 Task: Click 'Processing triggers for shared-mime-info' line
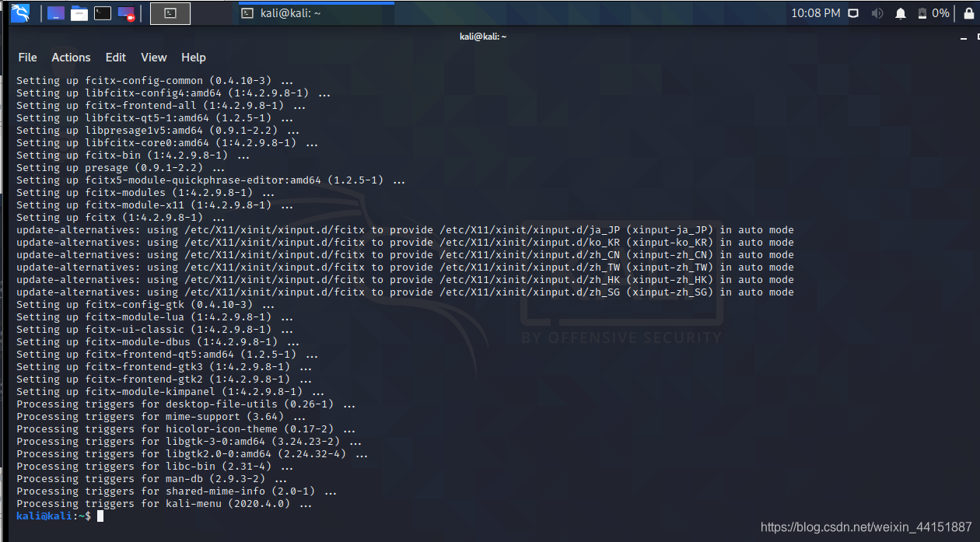click(x=177, y=491)
